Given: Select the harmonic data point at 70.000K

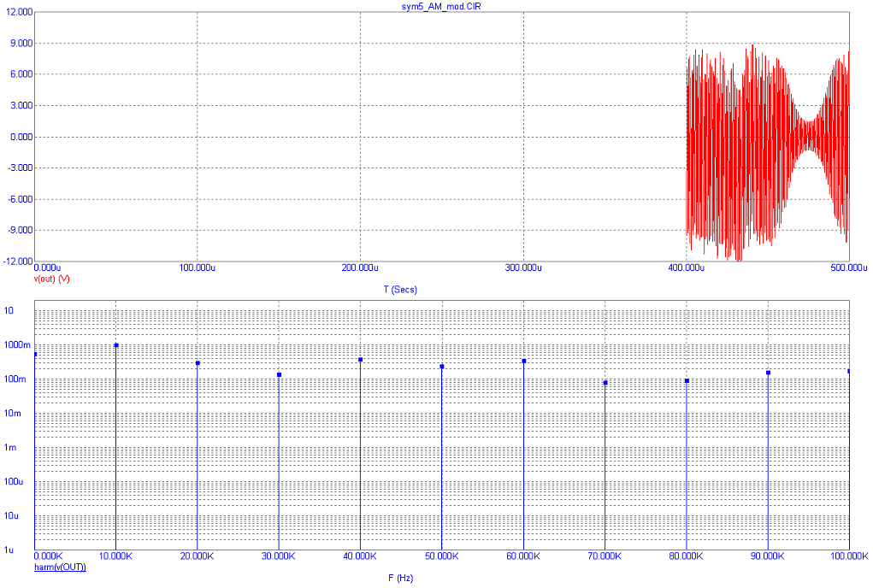Looking at the screenshot, I should [x=605, y=383].
